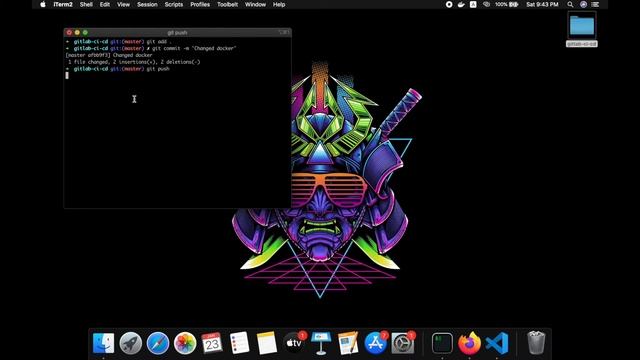Screen dimensions: 640x360
Task: Open Reminders app in the dock
Action: 240,343
